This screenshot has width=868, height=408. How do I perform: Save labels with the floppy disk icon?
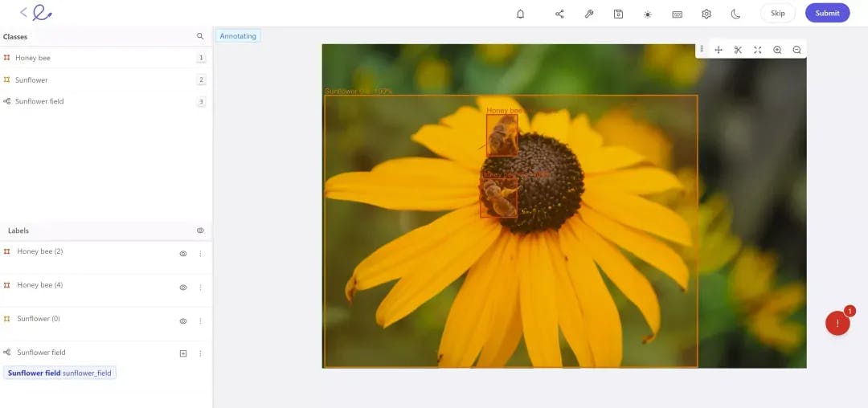(618, 14)
